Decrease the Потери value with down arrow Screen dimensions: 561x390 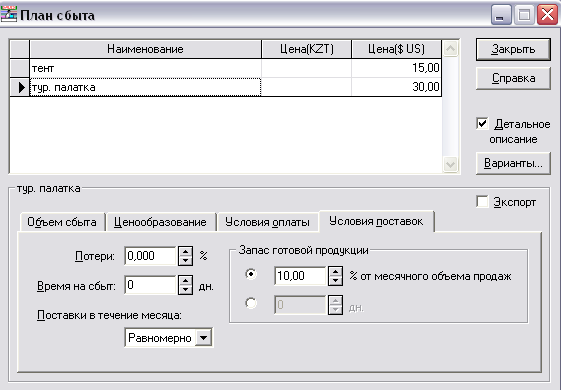[185, 260]
